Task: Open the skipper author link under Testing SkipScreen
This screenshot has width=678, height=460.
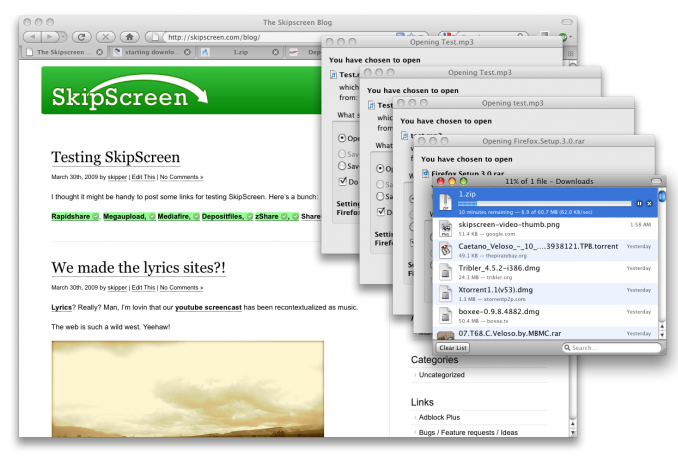Action: (x=117, y=177)
